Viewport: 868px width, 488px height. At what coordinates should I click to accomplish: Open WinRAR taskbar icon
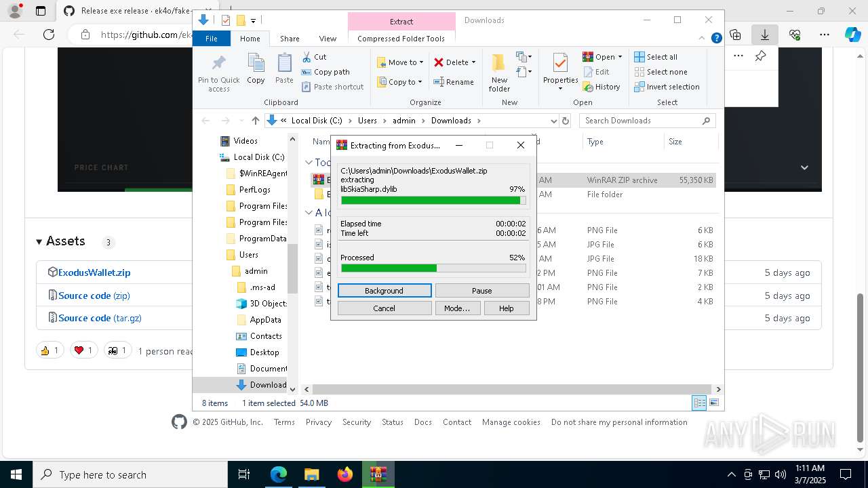click(378, 474)
